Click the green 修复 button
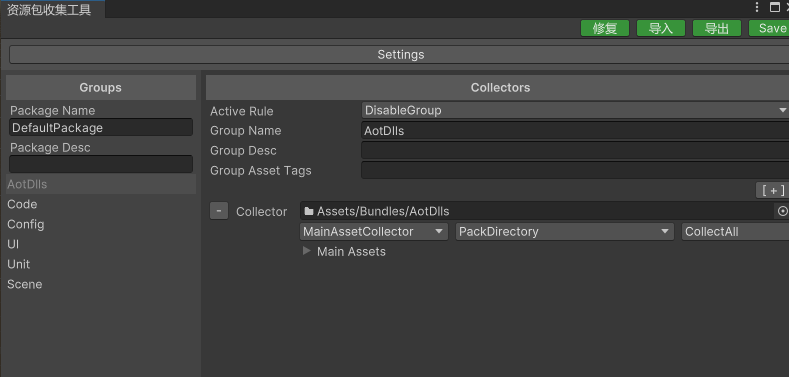This screenshot has width=789, height=377. pyautogui.click(x=605, y=28)
